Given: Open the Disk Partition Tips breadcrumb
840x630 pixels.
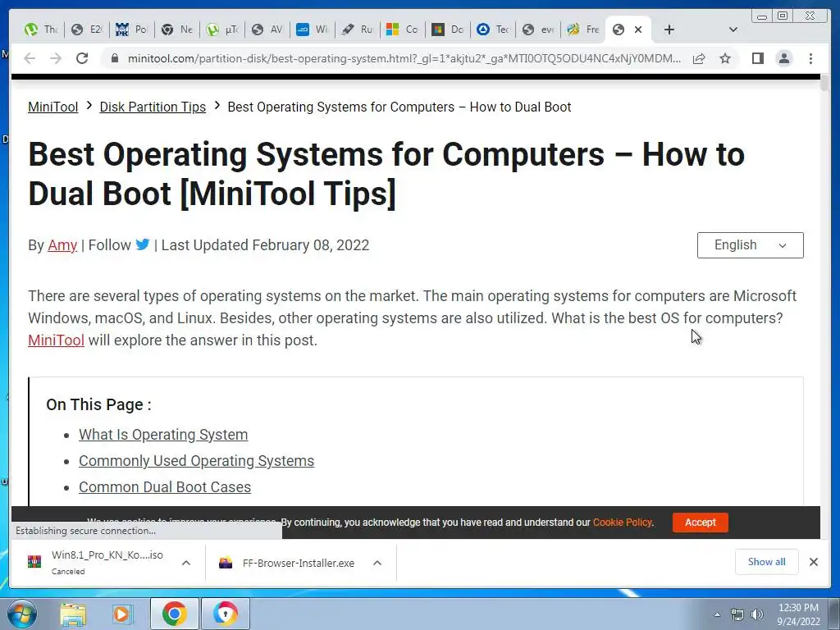Looking at the screenshot, I should [x=153, y=107].
